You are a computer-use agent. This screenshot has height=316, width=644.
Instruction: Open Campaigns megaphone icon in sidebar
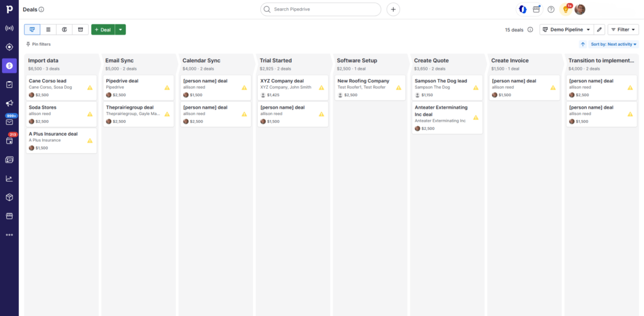pos(9,103)
